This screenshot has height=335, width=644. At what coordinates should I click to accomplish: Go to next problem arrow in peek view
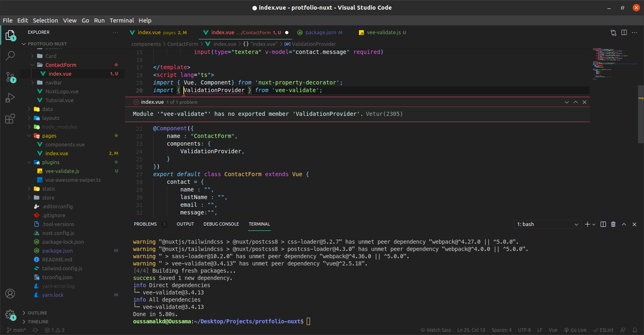(567, 102)
